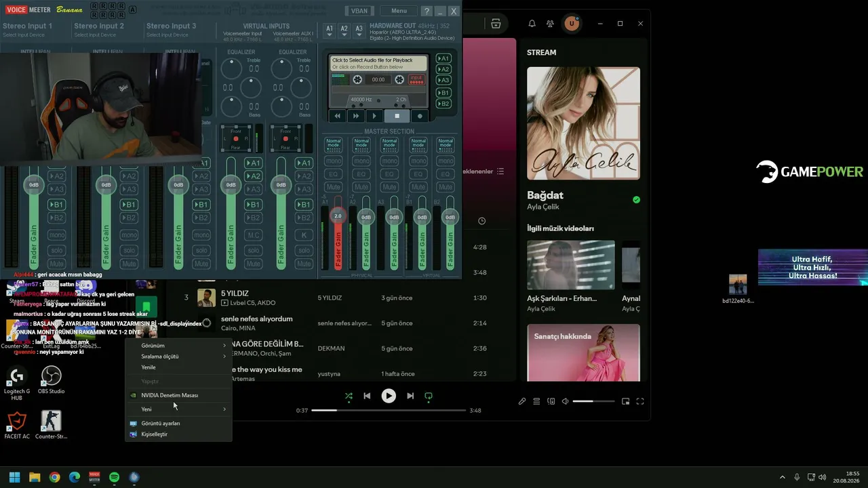Open the Spotify queue icon
868x488 pixels.
pyautogui.click(x=536, y=401)
